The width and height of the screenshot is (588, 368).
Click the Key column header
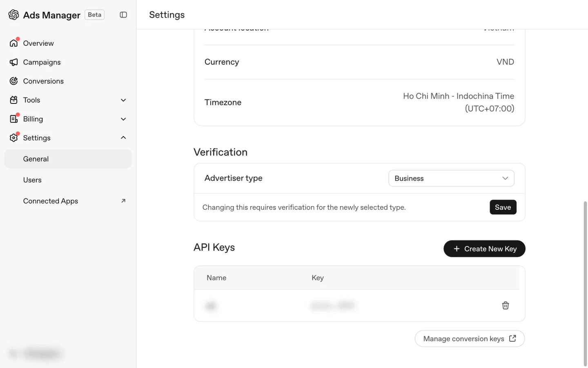click(x=318, y=278)
